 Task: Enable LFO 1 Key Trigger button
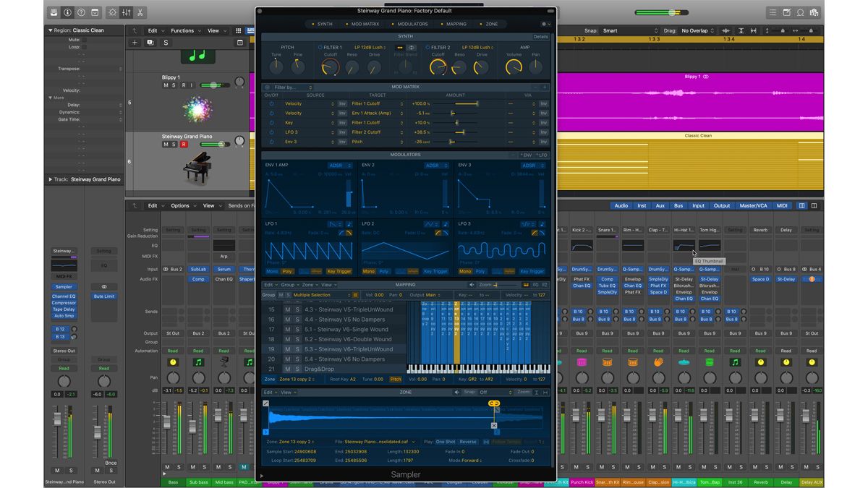[x=339, y=272]
